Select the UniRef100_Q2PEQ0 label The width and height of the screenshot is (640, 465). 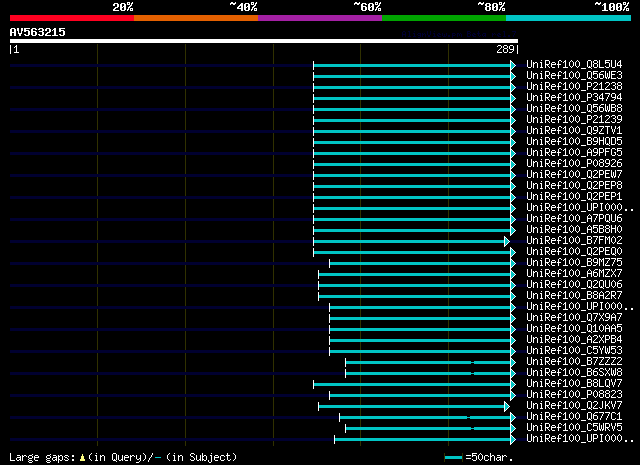pyautogui.click(x=574, y=252)
